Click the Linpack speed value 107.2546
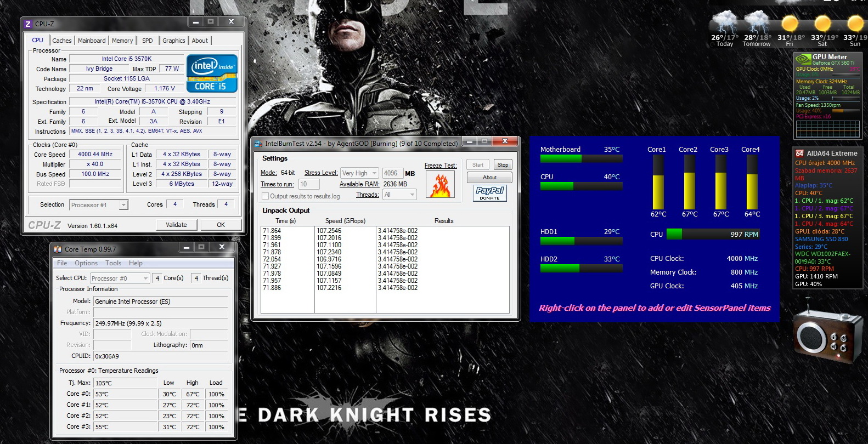868x444 pixels. [329, 231]
